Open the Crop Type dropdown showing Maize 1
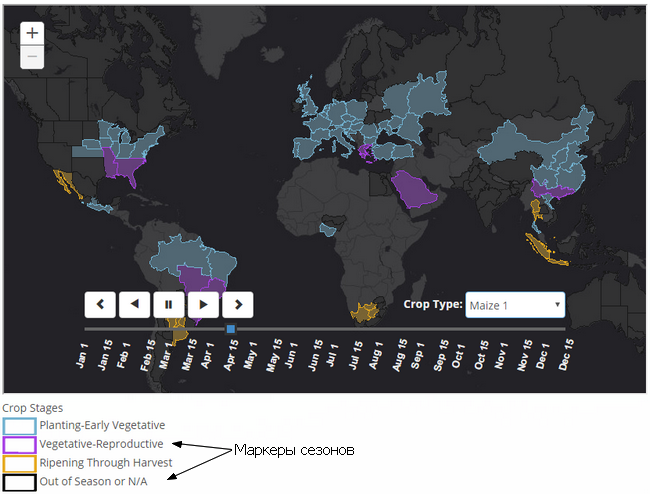This screenshot has width=650, height=494. [515, 305]
